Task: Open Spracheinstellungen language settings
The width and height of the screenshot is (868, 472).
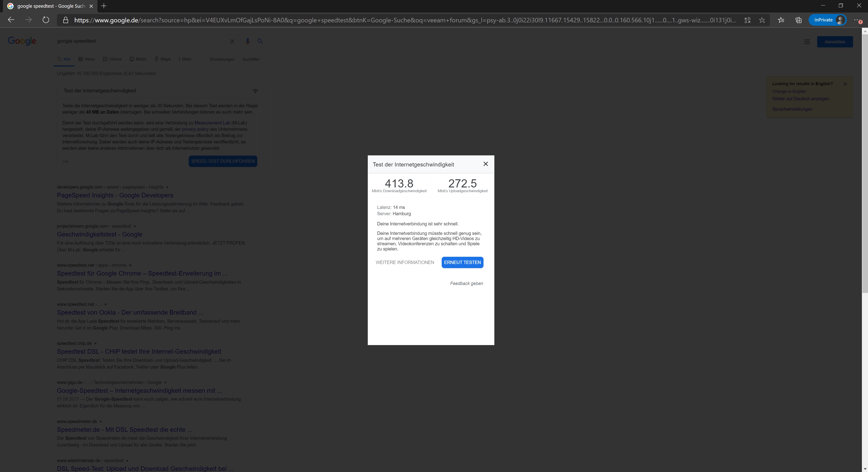Action: pos(792,109)
